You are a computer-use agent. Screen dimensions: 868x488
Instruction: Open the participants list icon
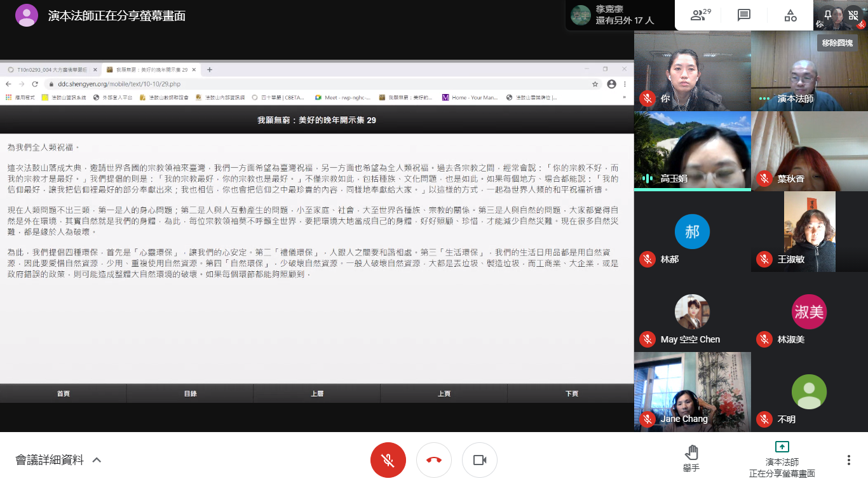coord(700,15)
